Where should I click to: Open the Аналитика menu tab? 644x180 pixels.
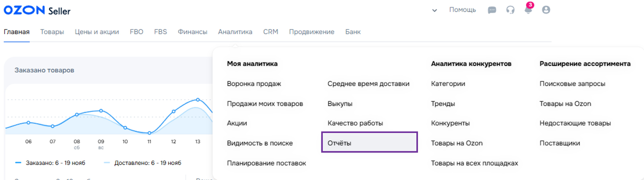pyautogui.click(x=235, y=32)
